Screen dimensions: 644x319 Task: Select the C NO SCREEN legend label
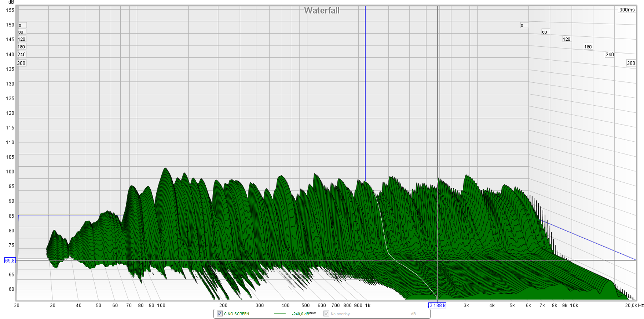click(237, 314)
